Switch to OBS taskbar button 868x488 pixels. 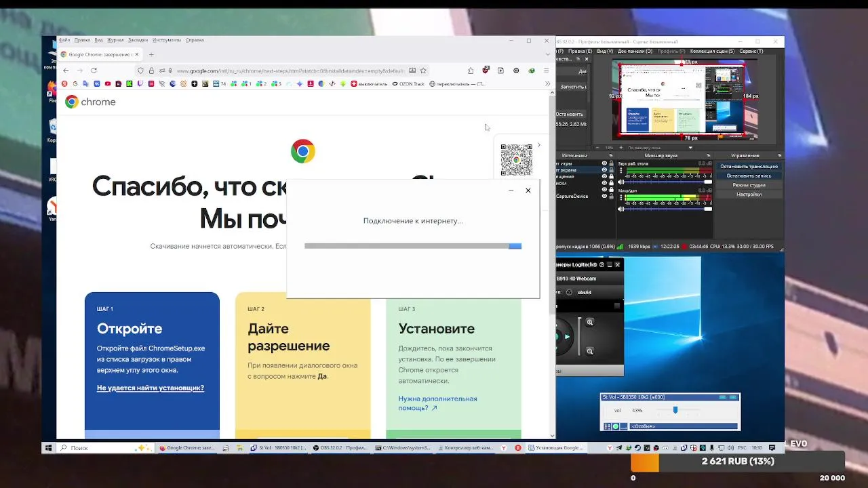pyautogui.click(x=341, y=448)
